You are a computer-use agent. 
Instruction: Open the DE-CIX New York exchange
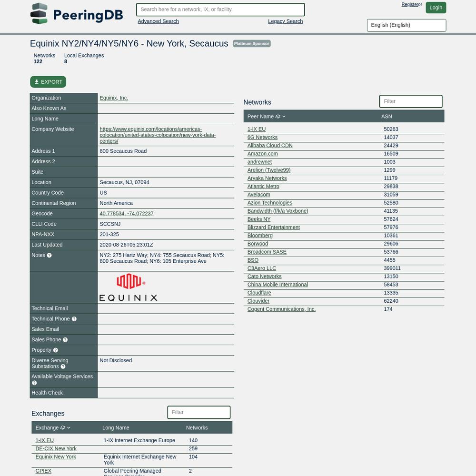tap(56, 449)
